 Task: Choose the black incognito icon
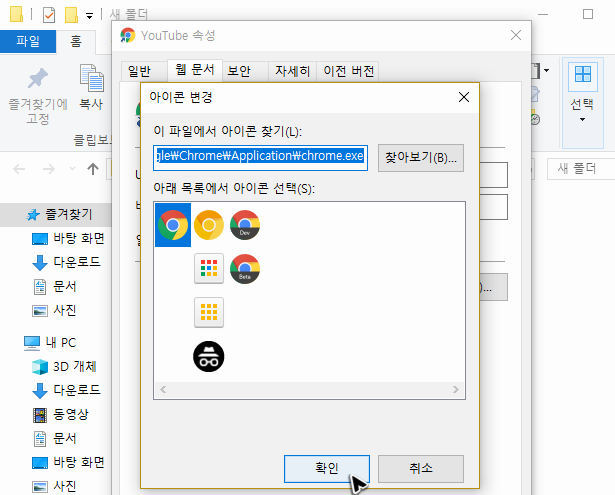point(209,357)
